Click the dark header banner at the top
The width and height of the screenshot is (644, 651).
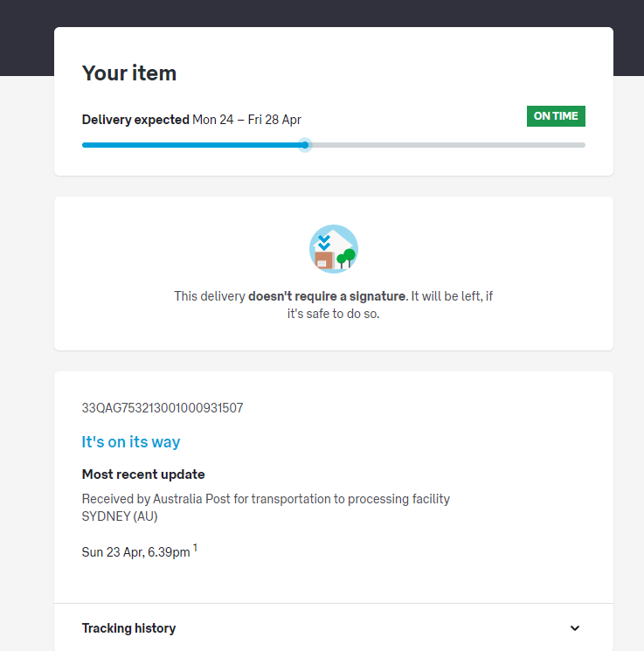pos(322,13)
